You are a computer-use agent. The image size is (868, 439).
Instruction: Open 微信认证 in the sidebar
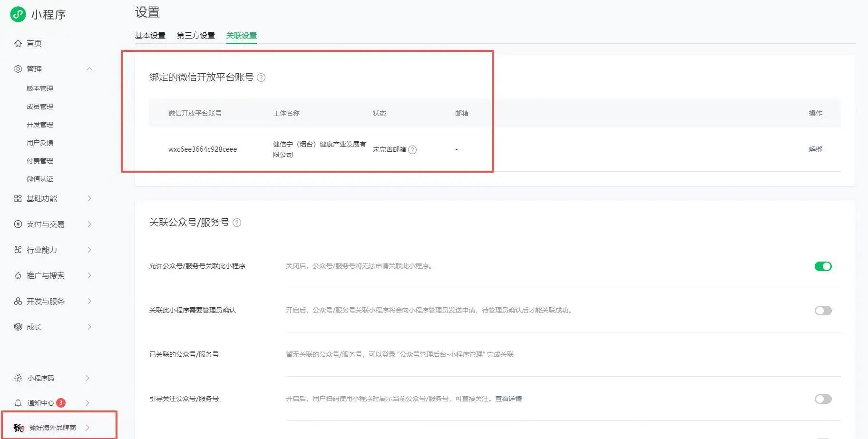coord(40,179)
